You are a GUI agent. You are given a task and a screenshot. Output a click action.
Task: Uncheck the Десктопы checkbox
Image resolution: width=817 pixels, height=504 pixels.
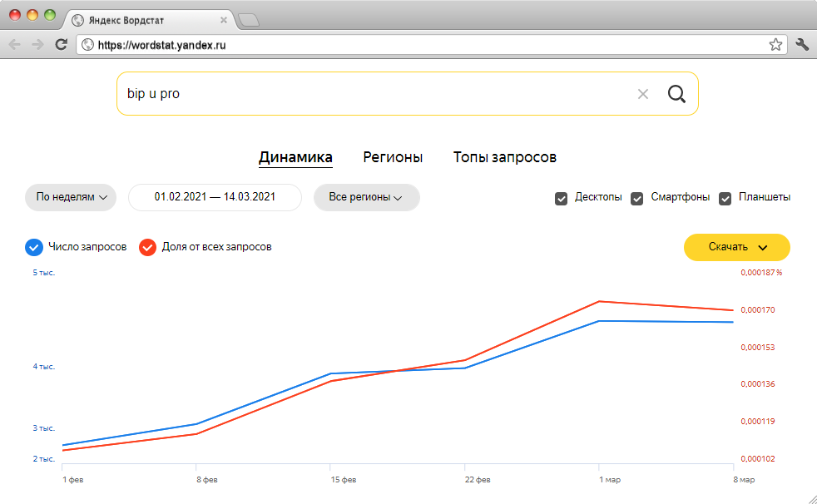562,198
